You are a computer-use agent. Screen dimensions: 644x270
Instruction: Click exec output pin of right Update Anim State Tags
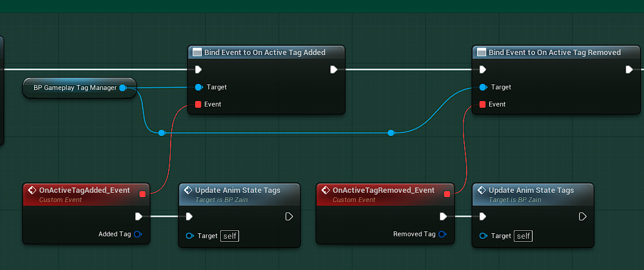point(582,216)
